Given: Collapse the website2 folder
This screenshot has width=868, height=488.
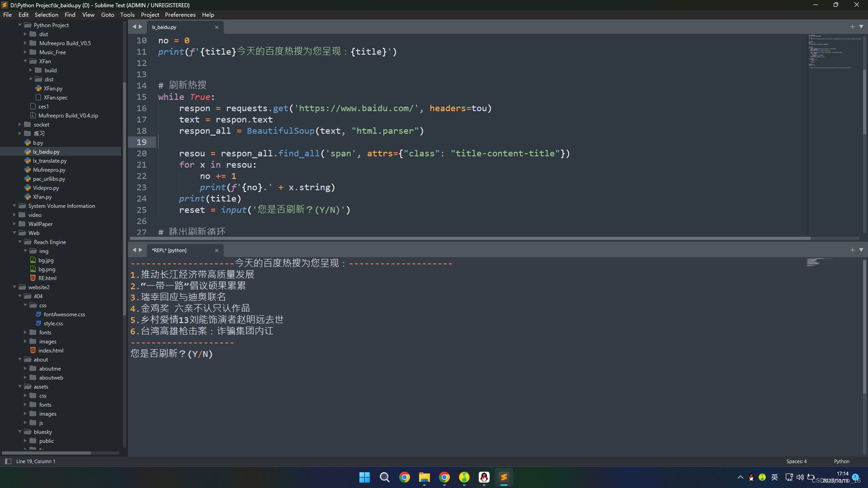Looking at the screenshot, I should coord(14,287).
